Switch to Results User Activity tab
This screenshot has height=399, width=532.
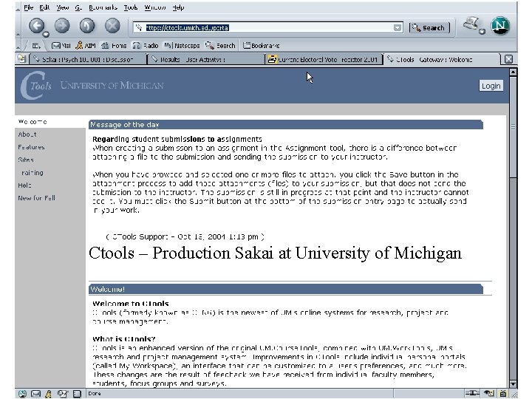[206, 59]
